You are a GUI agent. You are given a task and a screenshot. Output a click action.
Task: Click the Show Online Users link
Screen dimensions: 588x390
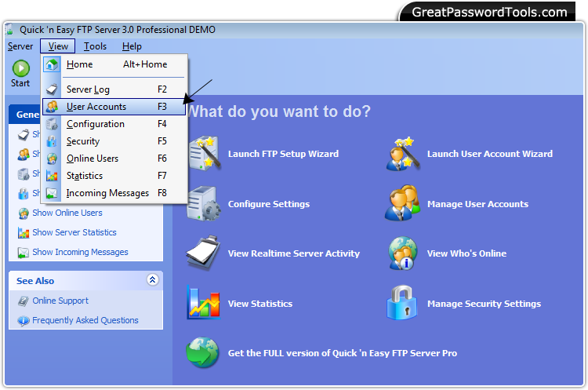tap(67, 213)
